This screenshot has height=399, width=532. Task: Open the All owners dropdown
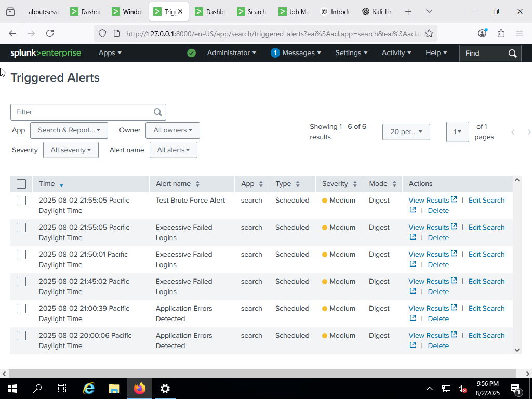click(x=172, y=130)
